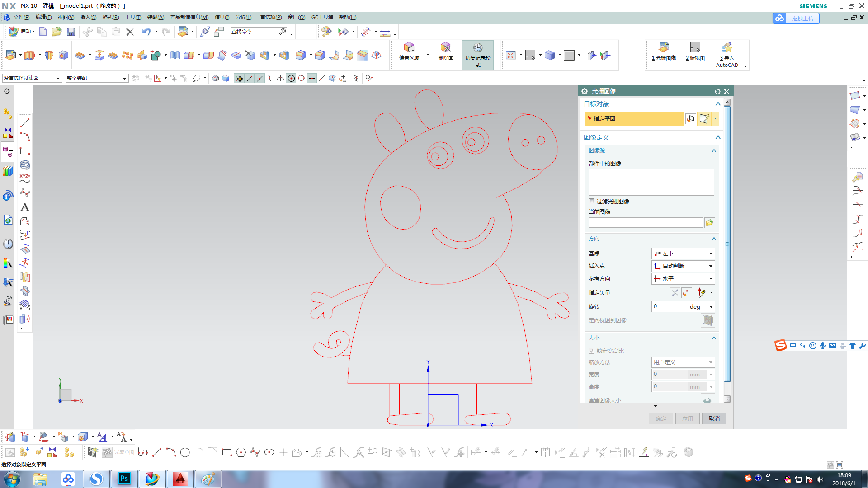The height and width of the screenshot is (488, 868).
Task: Select the Arc tool in left toolbar
Action: tap(25, 137)
